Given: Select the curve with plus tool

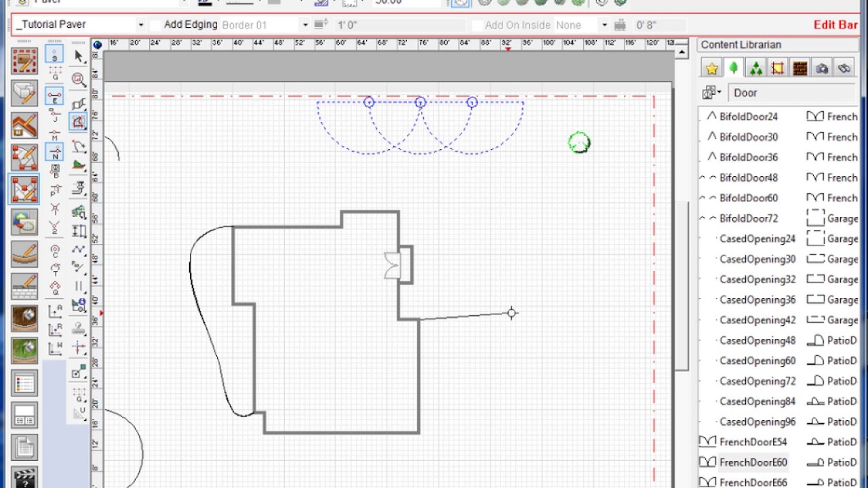Looking at the screenshot, I should pyautogui.click(x=79, y=145).
